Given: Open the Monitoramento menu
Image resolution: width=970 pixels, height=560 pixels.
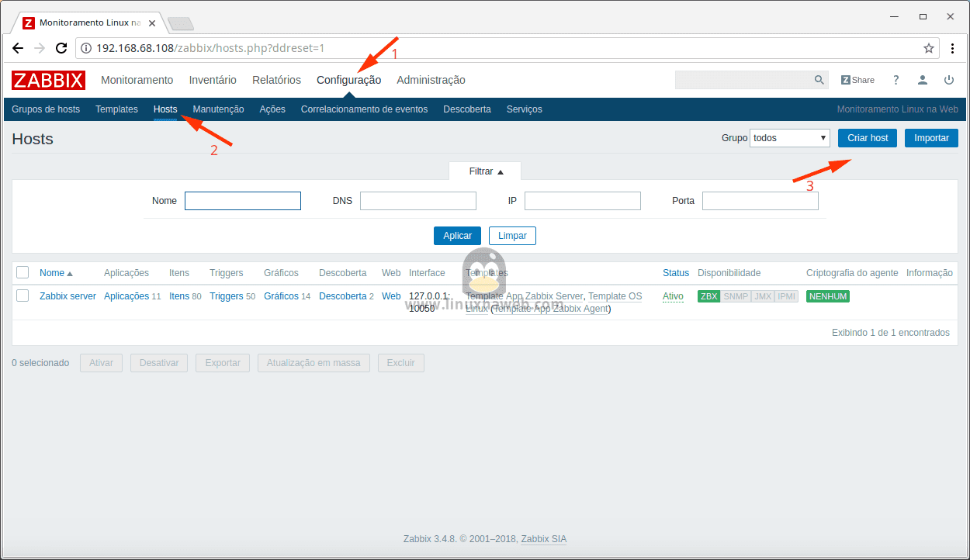Looking at the screenshot, I should coord(137,80).
